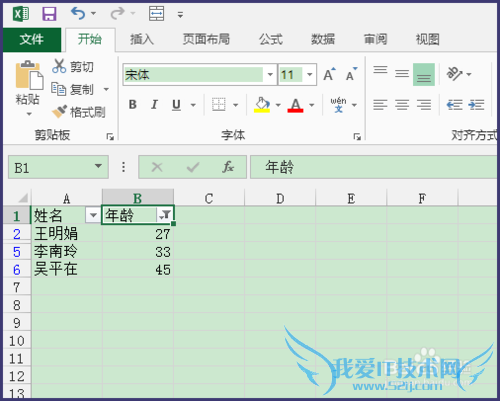The height and width of the screenshot is (401, 500).
Task: Click the formula bar containing 年龄
Action: (373, 167)
